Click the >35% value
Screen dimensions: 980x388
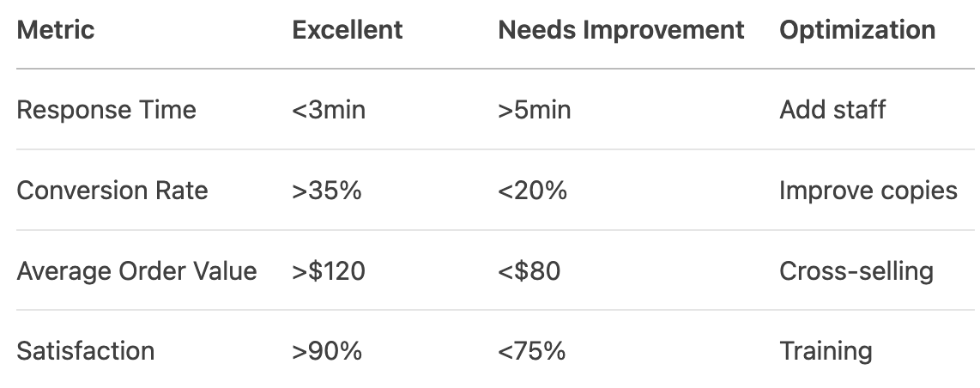(x=326, y=191)
